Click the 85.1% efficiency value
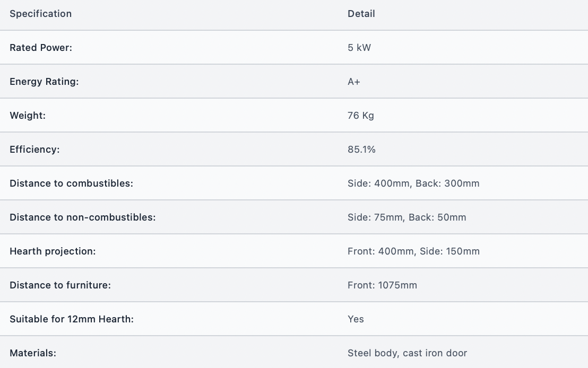 361,150
